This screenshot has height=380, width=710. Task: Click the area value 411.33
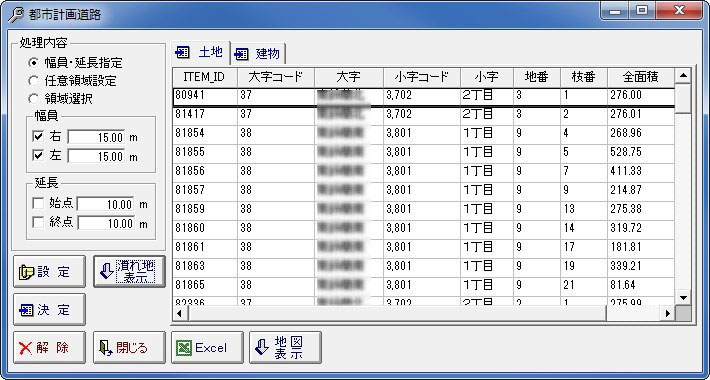626,171
